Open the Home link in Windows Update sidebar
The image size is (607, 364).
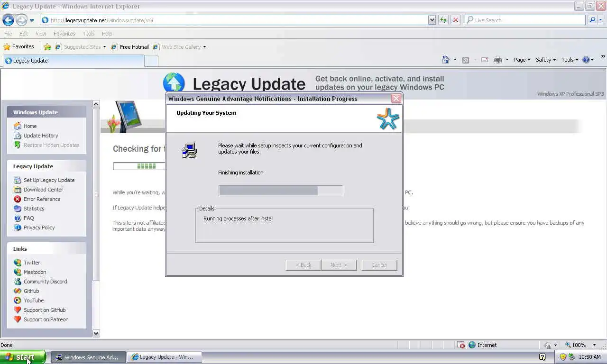(30, 126)
